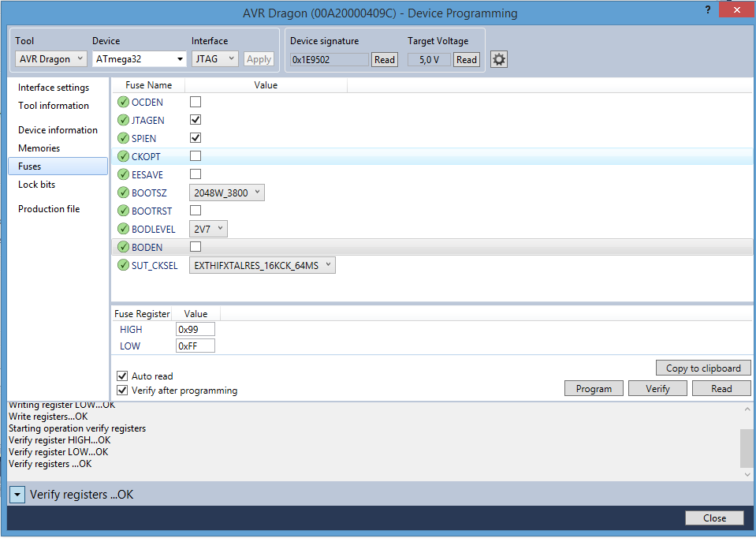The width and height of the screenshot is (756, 542).
Task: Enable the BOOTRST fuse checkbox
Action: (196, 211)
